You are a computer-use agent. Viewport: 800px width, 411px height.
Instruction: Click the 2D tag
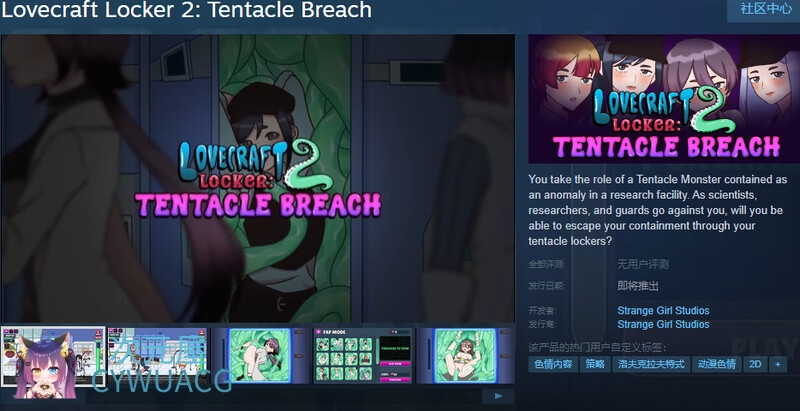point(755,364)
